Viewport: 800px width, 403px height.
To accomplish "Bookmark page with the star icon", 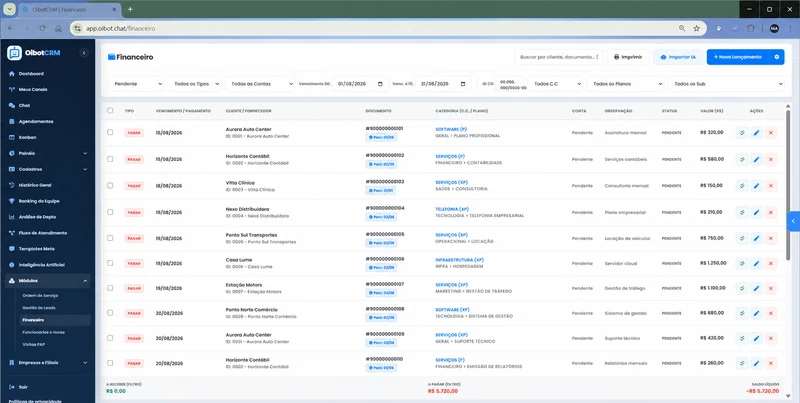I will point(696,29).
